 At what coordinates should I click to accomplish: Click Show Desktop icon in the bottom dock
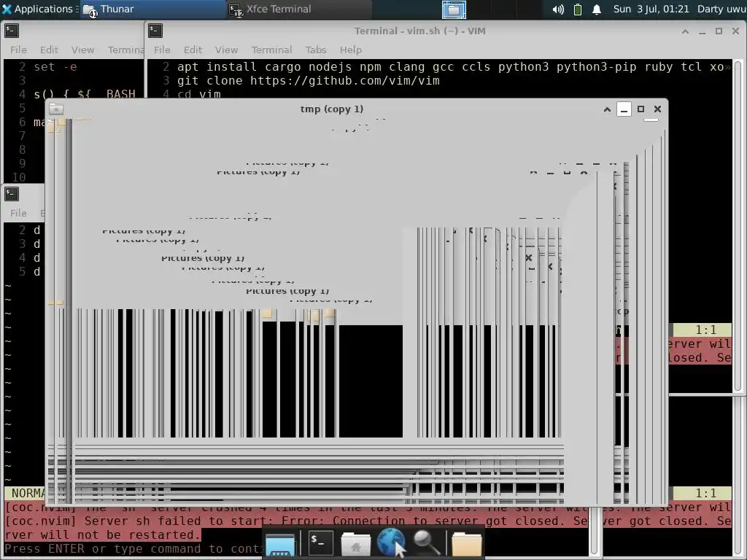pos(280,544)
